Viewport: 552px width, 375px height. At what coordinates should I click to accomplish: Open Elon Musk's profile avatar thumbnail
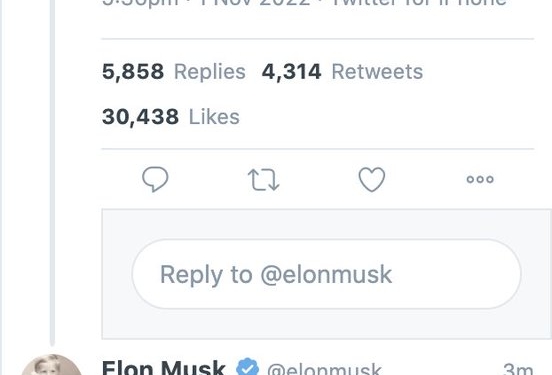click(51, 365)
